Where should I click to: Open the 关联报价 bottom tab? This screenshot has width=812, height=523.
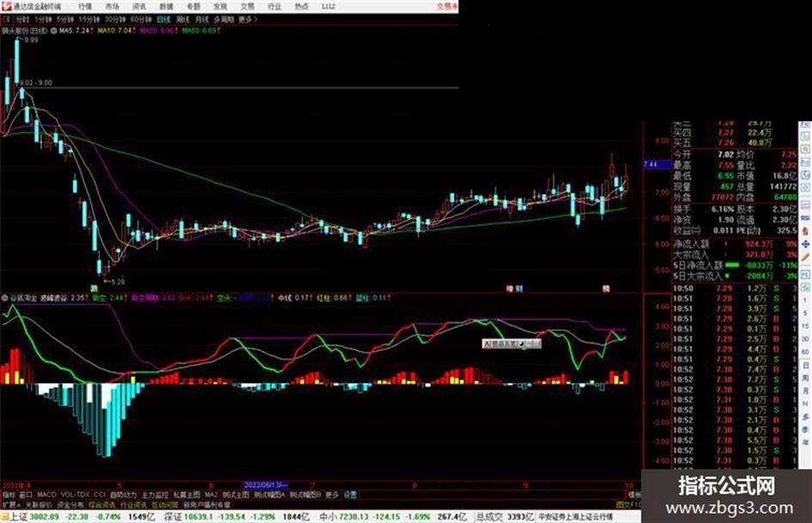[39, 504]
